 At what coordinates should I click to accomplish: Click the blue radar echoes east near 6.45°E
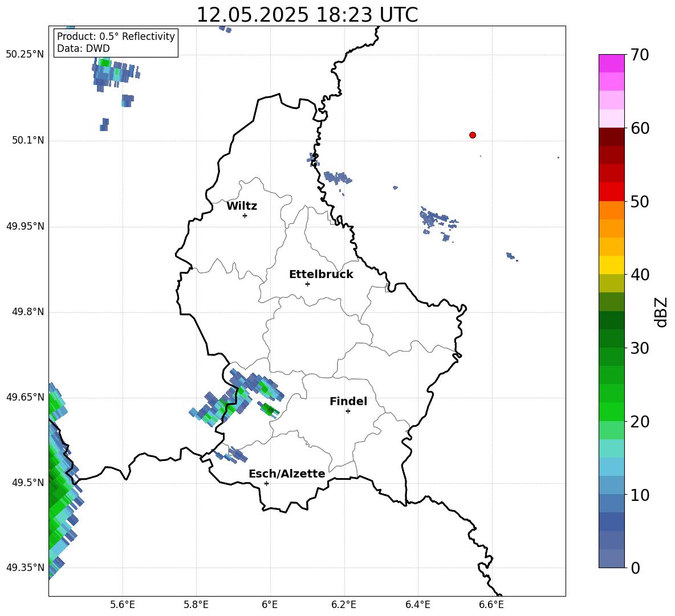[438, 223]
